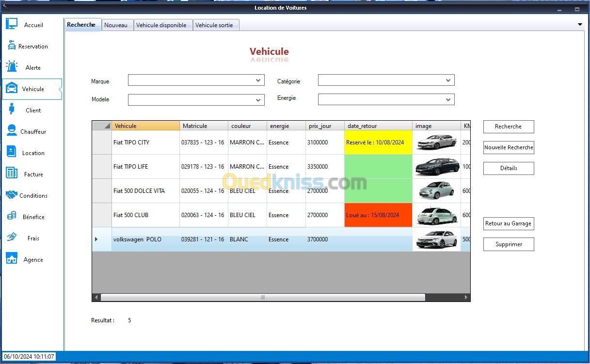Click the Supprimer button
Viewport: 590px width, 364px height.
point(509,244)
